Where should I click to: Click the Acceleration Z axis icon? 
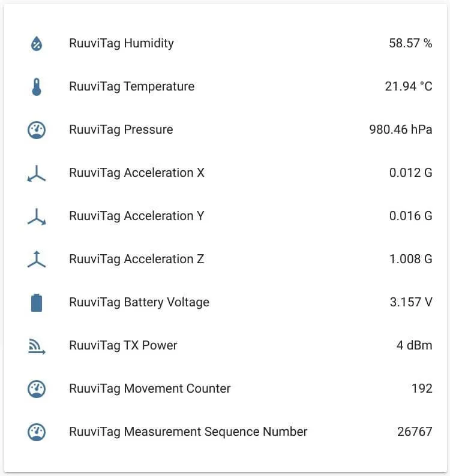tap(37, 259)
